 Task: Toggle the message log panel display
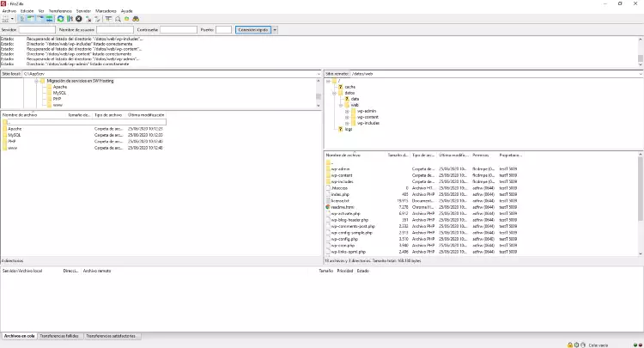22,18
